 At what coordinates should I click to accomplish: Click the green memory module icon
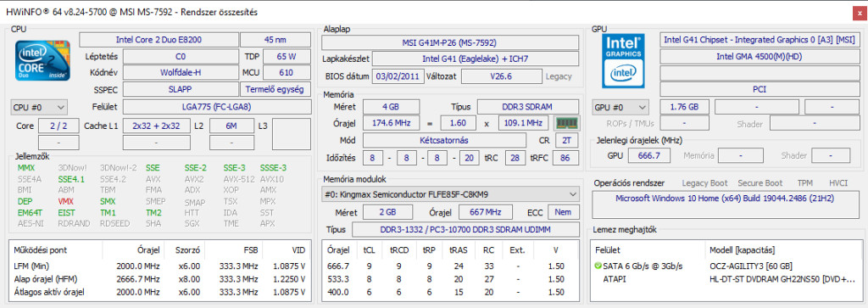tap(565, 122)
